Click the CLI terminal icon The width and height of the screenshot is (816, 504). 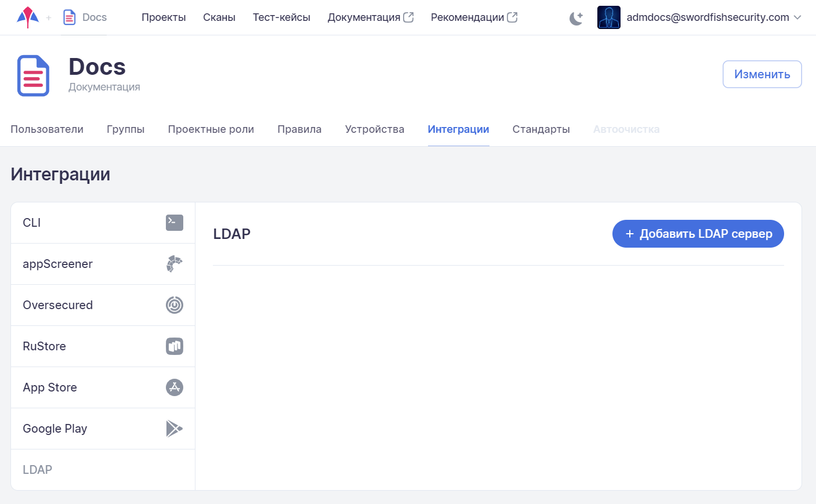(174, 223)
